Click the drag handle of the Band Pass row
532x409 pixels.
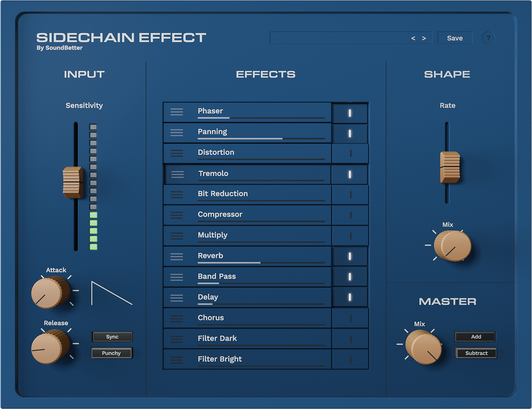177,277
